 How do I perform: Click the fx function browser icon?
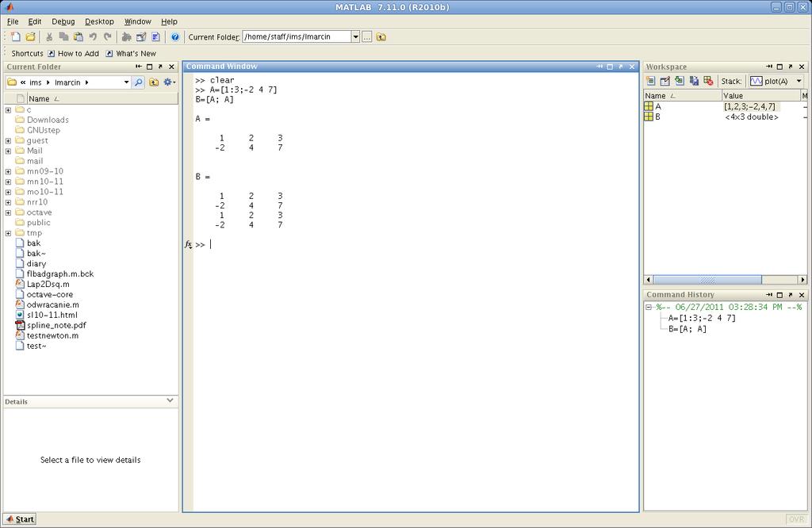tap(188, 244)
